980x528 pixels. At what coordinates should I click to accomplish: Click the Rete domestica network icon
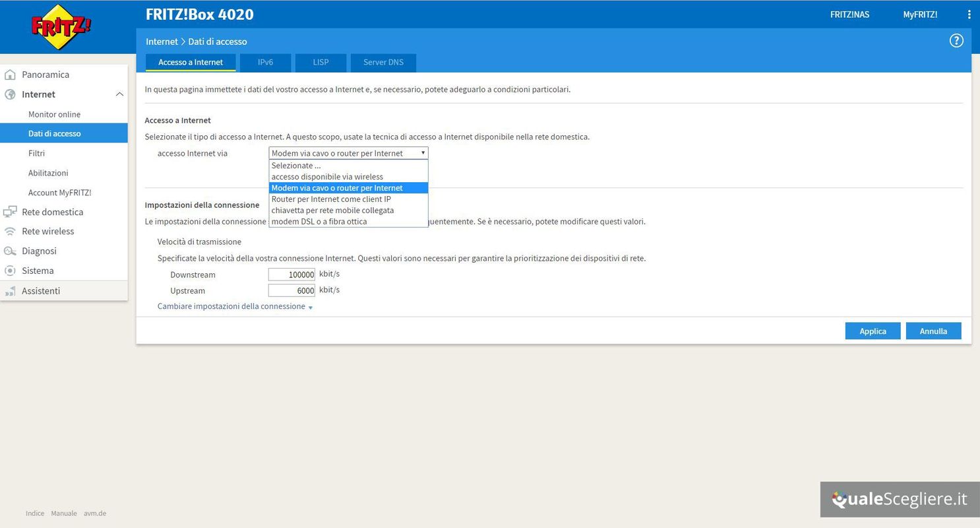tap(10, 212)
